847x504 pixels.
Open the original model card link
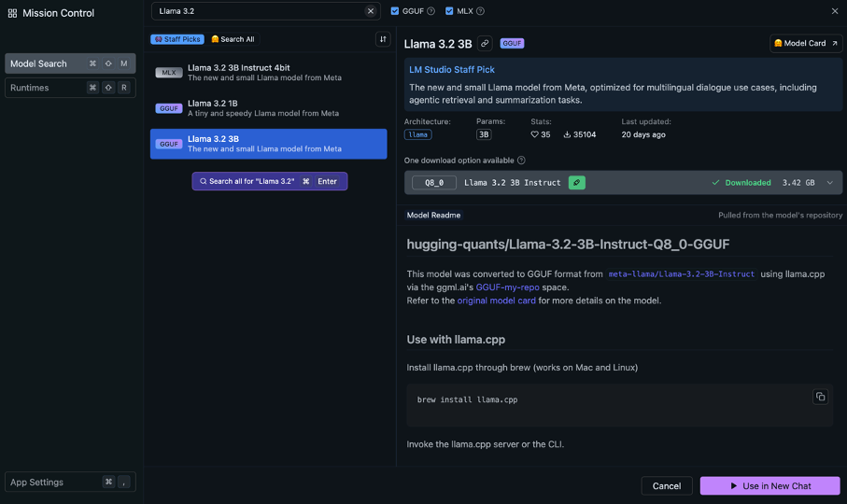pos(497,301)
